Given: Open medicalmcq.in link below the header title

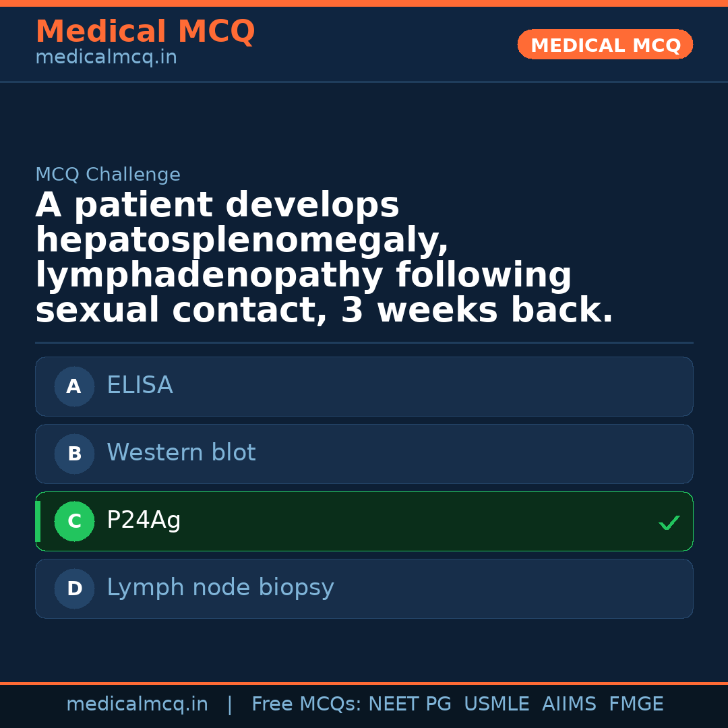Looking at the screenshot, I should (106, 58).
